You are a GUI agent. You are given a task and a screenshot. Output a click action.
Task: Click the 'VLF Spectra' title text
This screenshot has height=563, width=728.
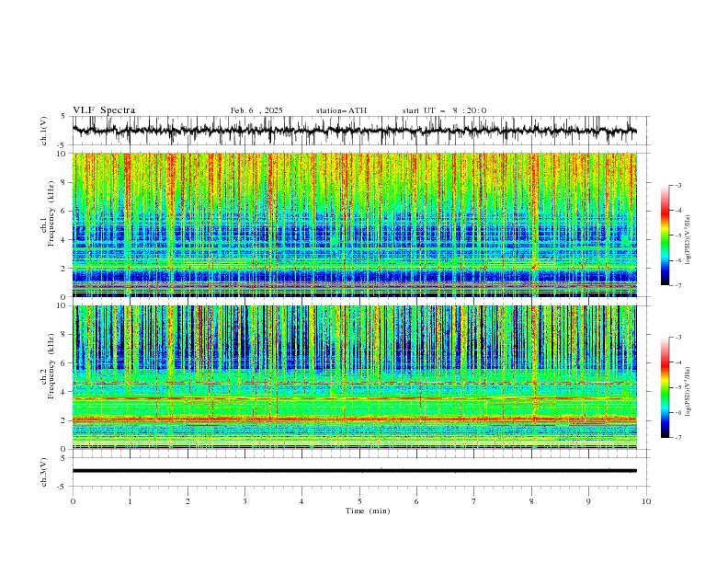tap(104, 110)
